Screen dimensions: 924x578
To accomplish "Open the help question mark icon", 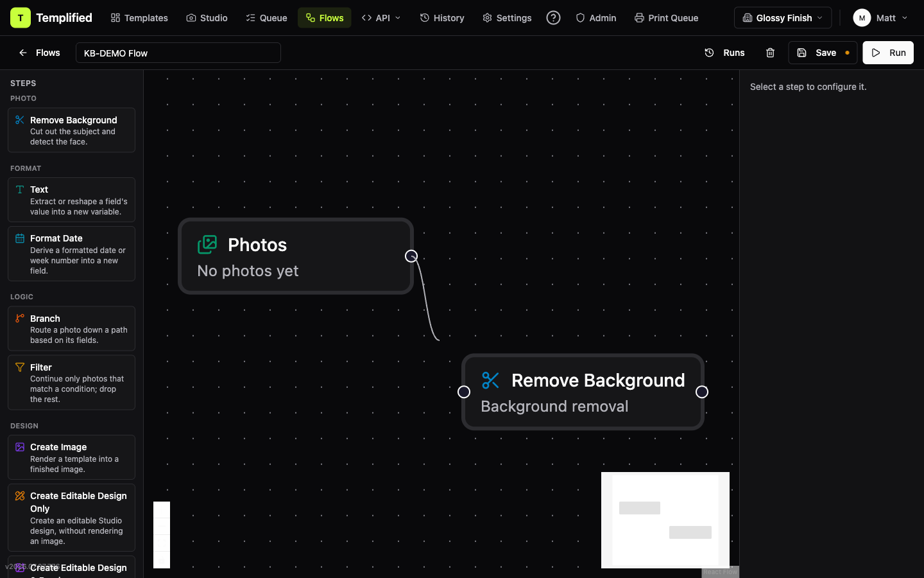I will pos(553,18).
